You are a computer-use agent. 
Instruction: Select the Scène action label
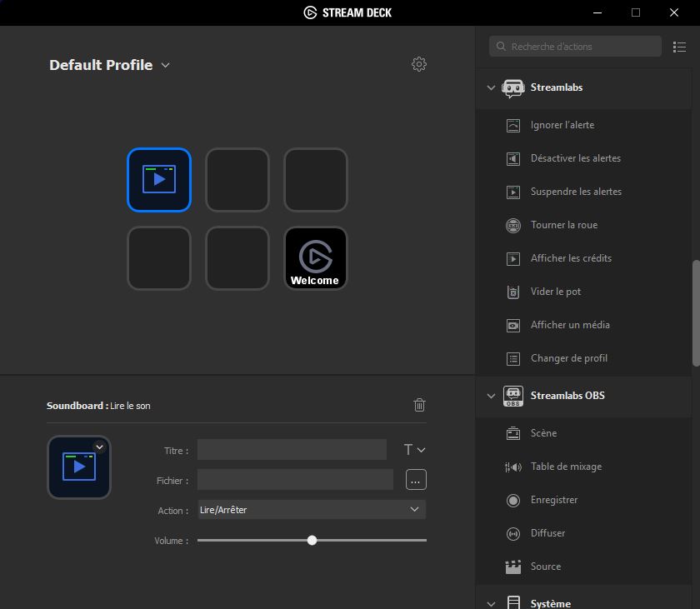coord(543,433)
